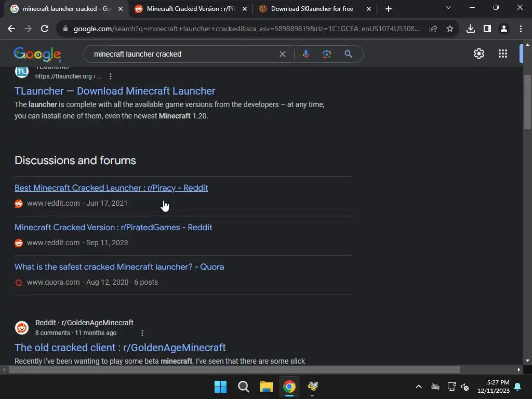Viewport: 532px width, 399px height.
Task: View site info via lock icon
Action: [x=65, y=29]
